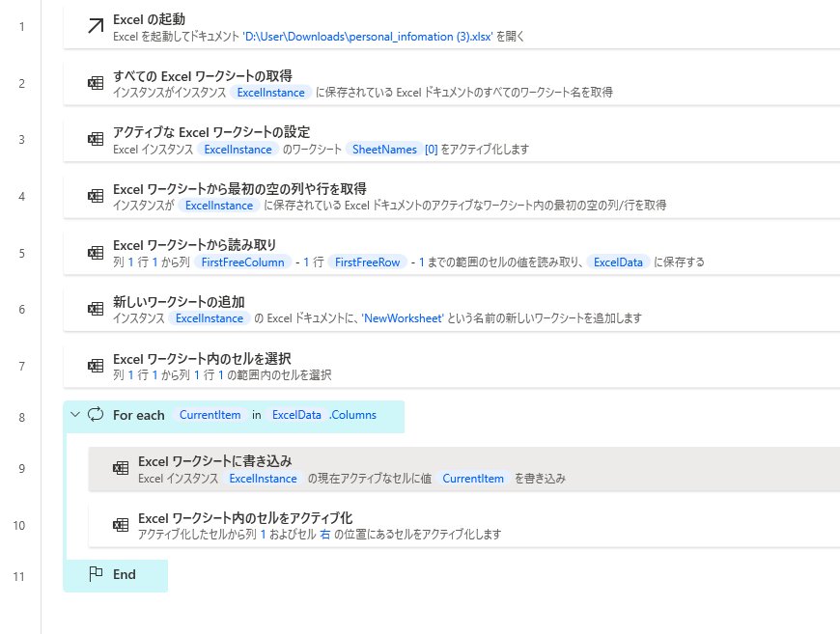The image size is (840, 634).
Task: Click the loop icon of For each
Action: point(96,414)
